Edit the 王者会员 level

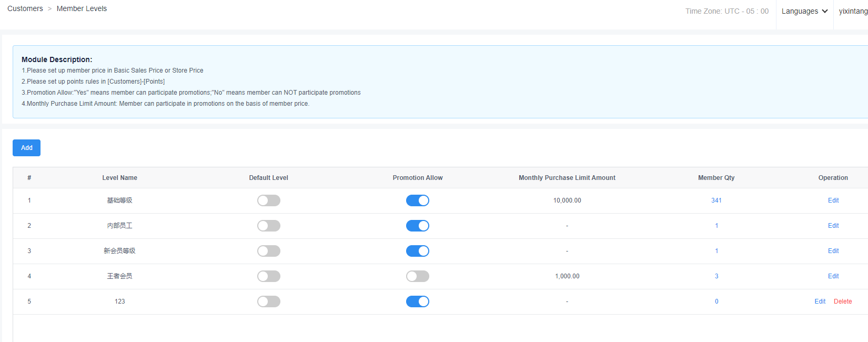[x=833, y=276]
